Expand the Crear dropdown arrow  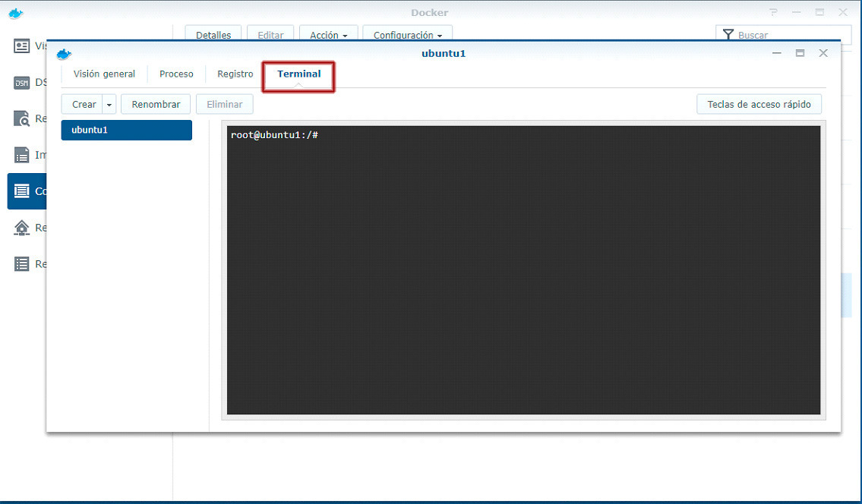109,105
